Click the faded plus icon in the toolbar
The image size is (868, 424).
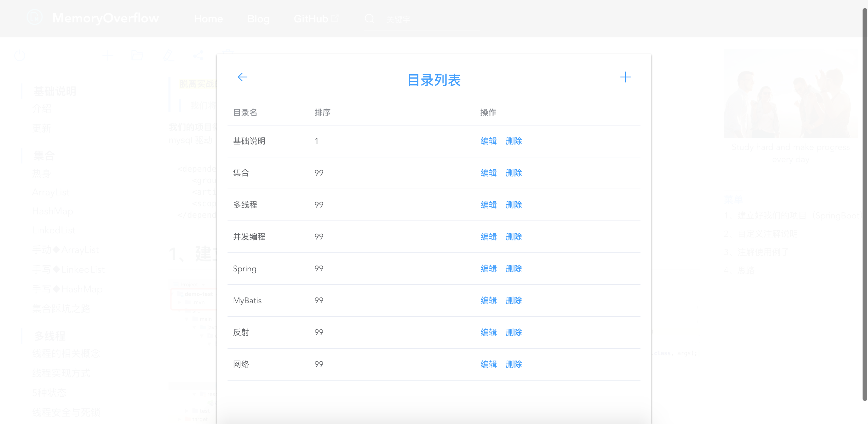pos(108,55)
